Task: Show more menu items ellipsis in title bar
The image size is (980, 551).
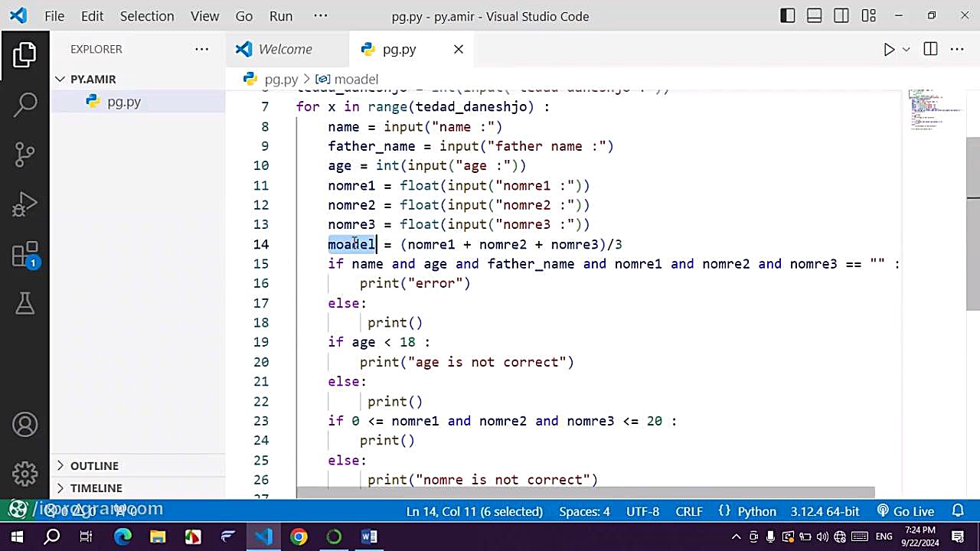Action: pyautogui.click(x=320, y=16)
